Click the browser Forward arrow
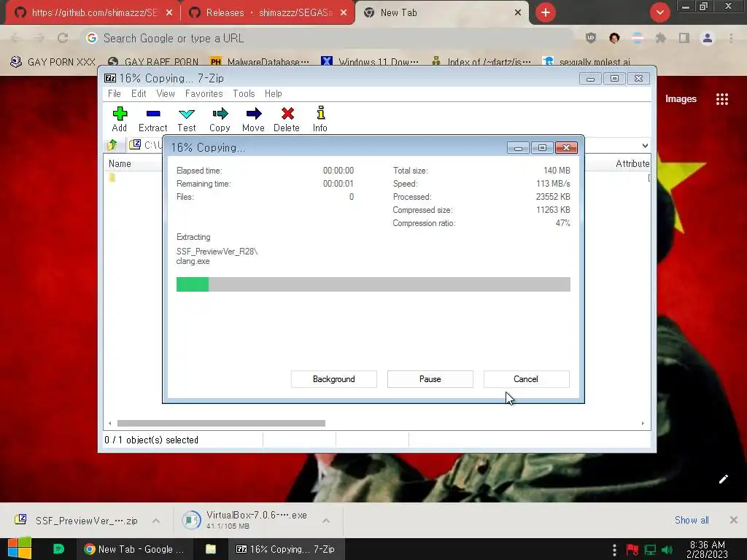 pyautogui.click(x=39, y=38)
